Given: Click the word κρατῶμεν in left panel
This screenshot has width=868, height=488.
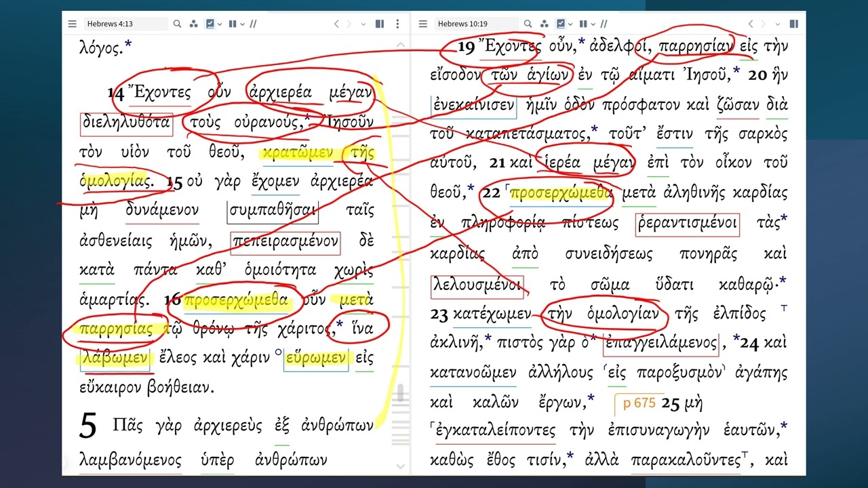Looking at the screenshot, I should 298,154.
